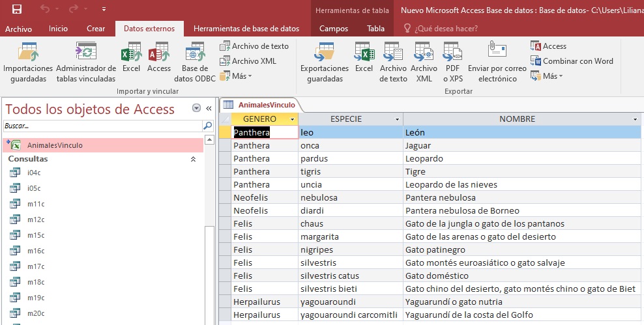Viewport: 644px width, 325px height.
Task: Click the cell containing onca
Action: [x=351, y=145]
